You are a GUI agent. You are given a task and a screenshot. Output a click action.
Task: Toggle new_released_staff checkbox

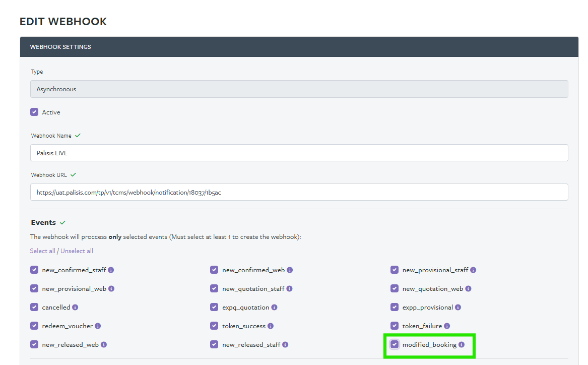pos(214,344)
